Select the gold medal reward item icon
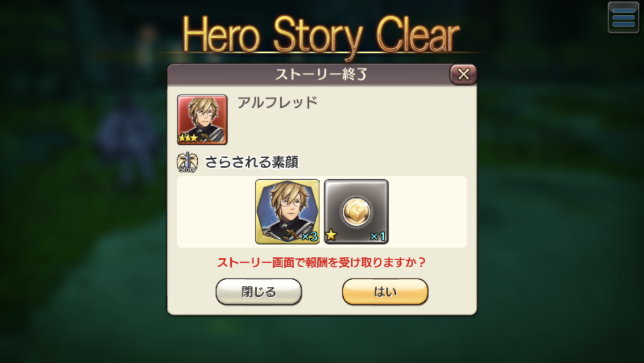 click(356, 212)
